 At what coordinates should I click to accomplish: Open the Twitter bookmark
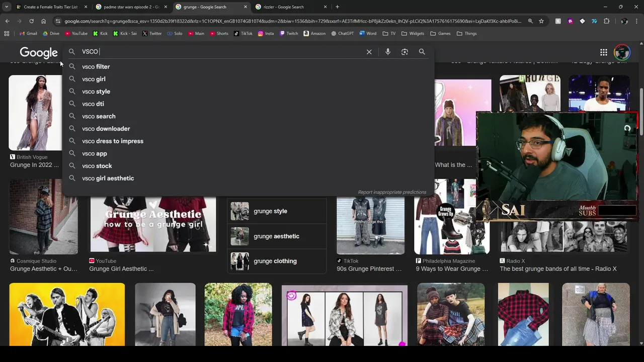151,34
